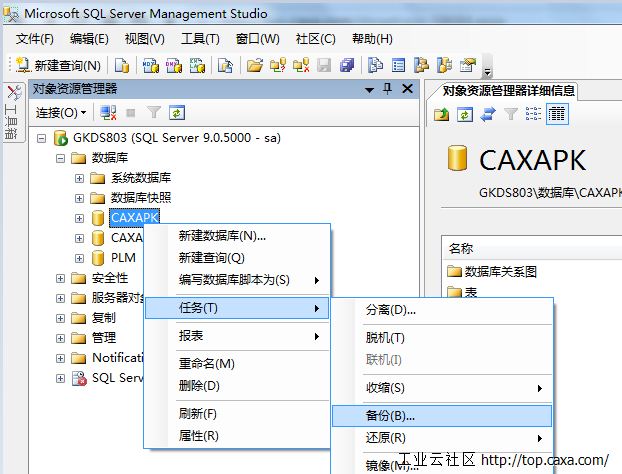Click the filter funnel icon in Object Explorer
Viewport: 622px width, 474px height.
tap(153, 113)
